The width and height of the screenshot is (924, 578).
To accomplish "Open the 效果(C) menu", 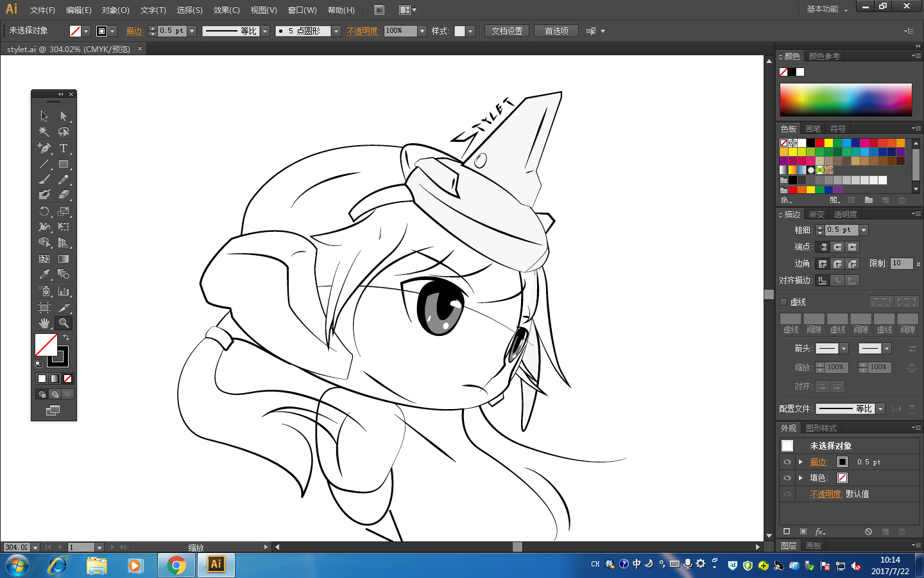I will (227, 10).
